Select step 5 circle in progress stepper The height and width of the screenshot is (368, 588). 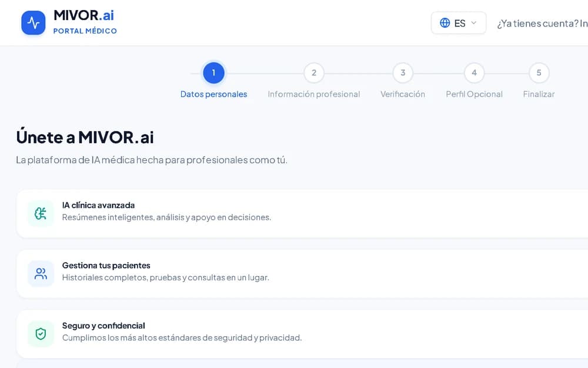tap(539, 73)
